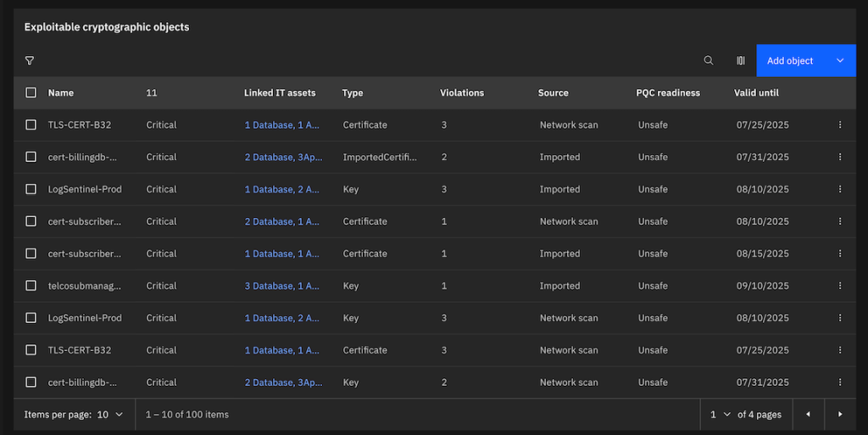Sort by the Violations column header
The width and height of the screenshot is (868, 435).
[x=462, y=93]
